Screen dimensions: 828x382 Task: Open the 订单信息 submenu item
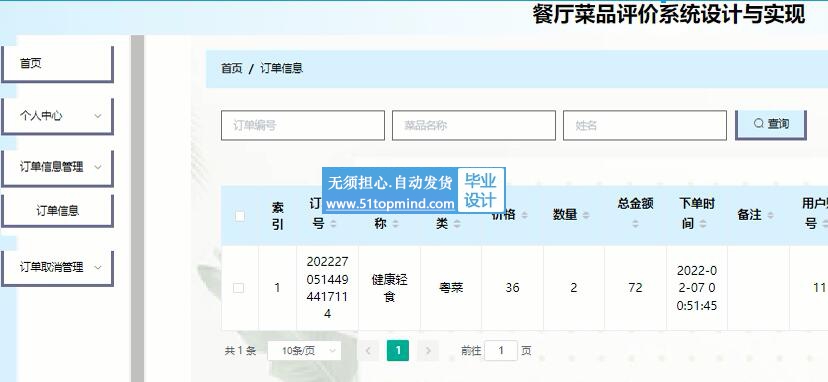click(58, 210)
